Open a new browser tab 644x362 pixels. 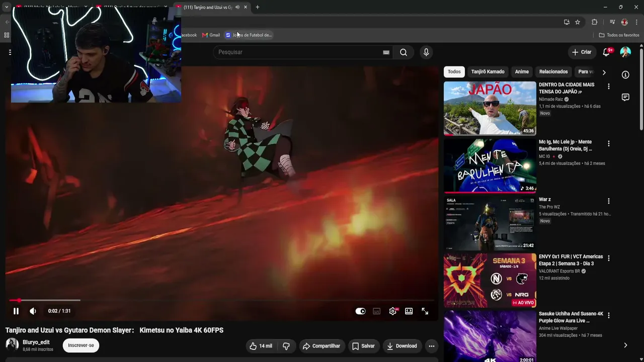[257, 7]
